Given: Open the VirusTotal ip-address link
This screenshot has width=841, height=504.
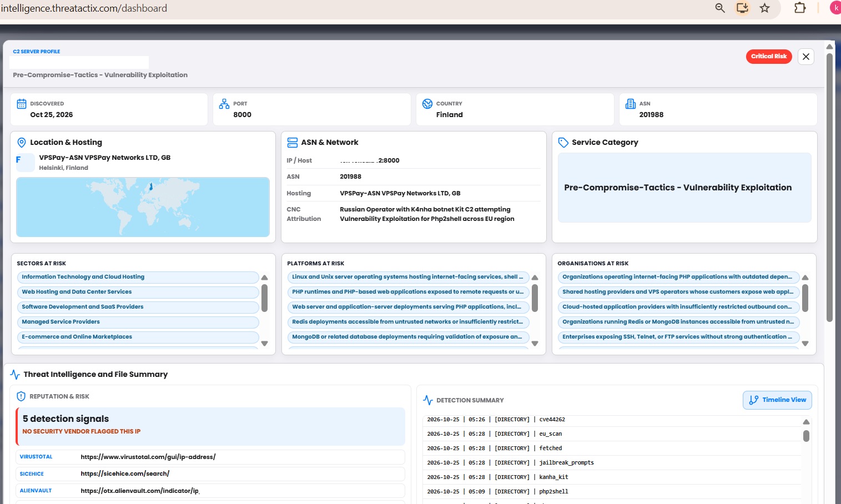Looking at the screenshot, I should point(148,457).
